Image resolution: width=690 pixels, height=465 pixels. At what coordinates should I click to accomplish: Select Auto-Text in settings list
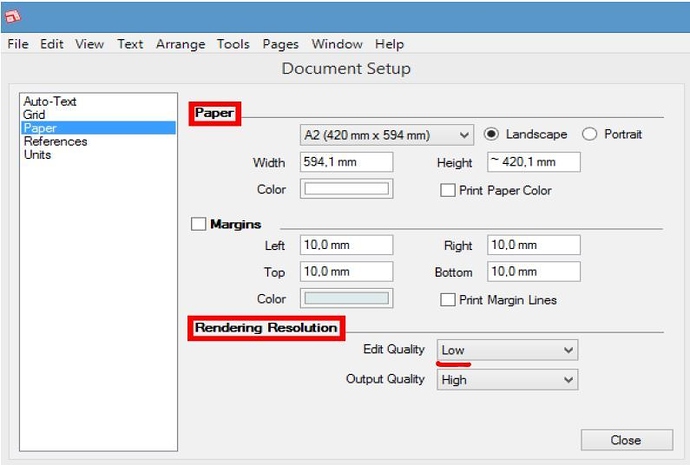(x=50, y=102)
